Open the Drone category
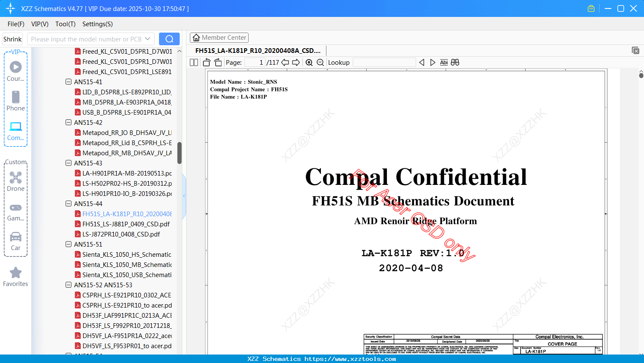This screenshot has height=363, width=644. pyautogui.click(x=16, y=181)
